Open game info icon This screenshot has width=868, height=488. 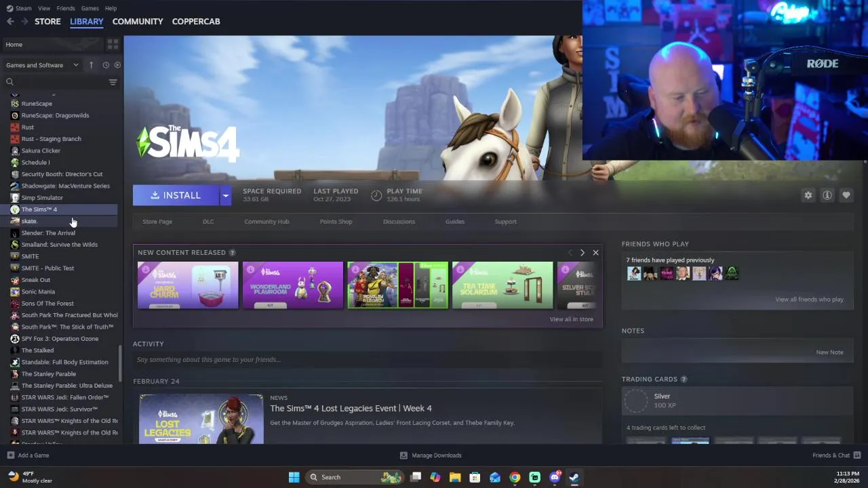tap(827, 195)
